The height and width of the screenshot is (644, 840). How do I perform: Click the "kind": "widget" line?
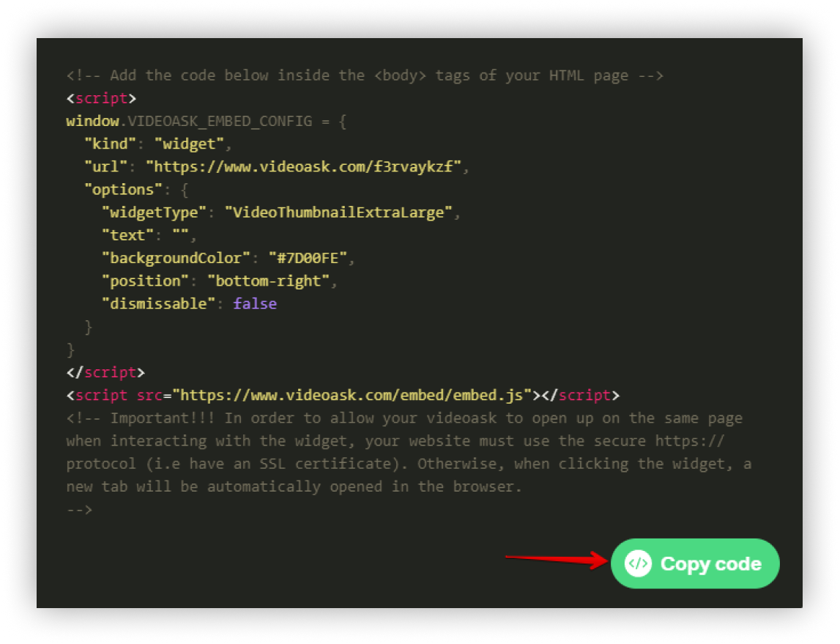tap(158, 144)
